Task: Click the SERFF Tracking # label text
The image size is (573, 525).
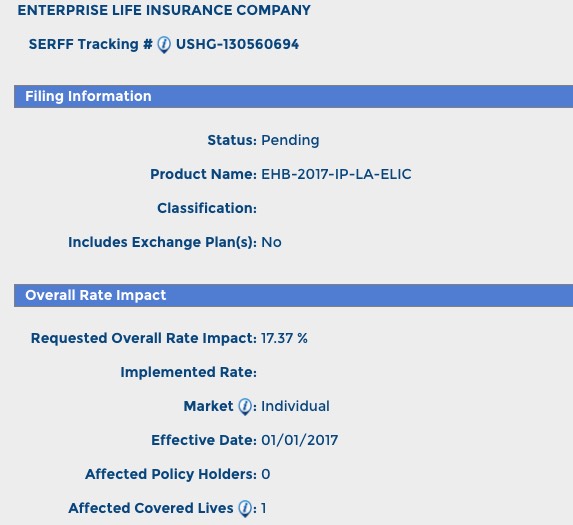Action: pyautogui.click(x=91, y=44)
